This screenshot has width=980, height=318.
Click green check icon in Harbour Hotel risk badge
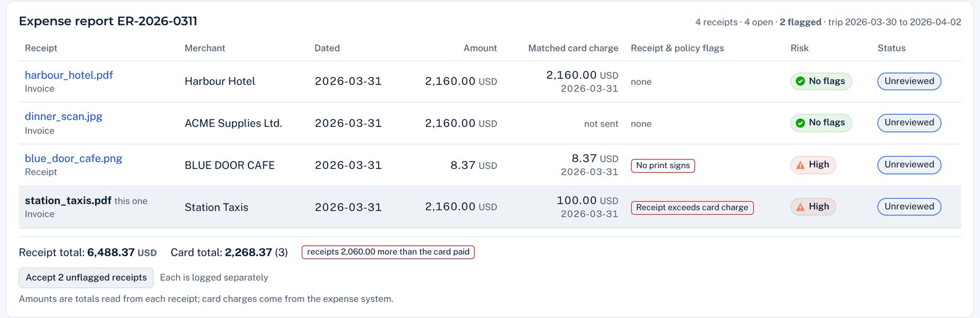click(800, 81)
